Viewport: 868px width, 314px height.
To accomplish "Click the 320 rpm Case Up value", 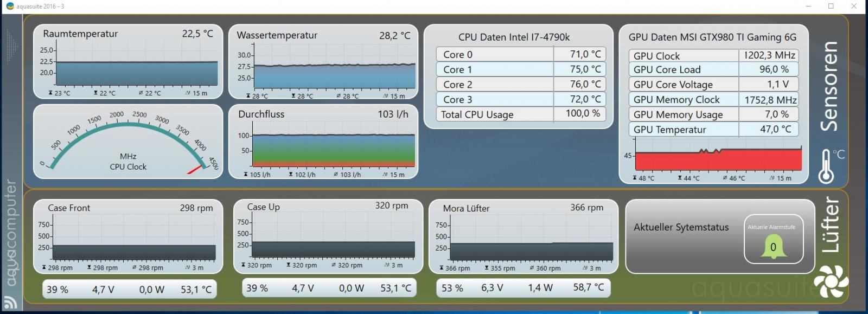I will point(392,206).
